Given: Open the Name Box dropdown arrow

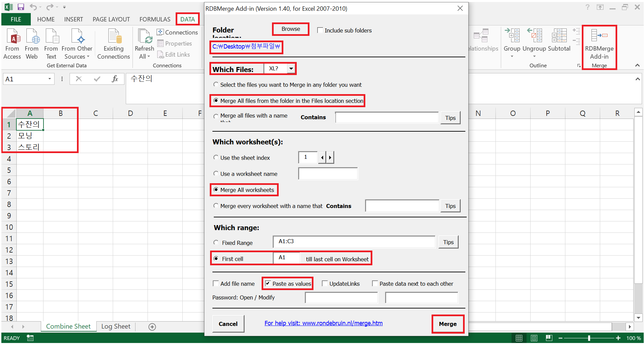Looking at the screenshot, I should [50, 79].
